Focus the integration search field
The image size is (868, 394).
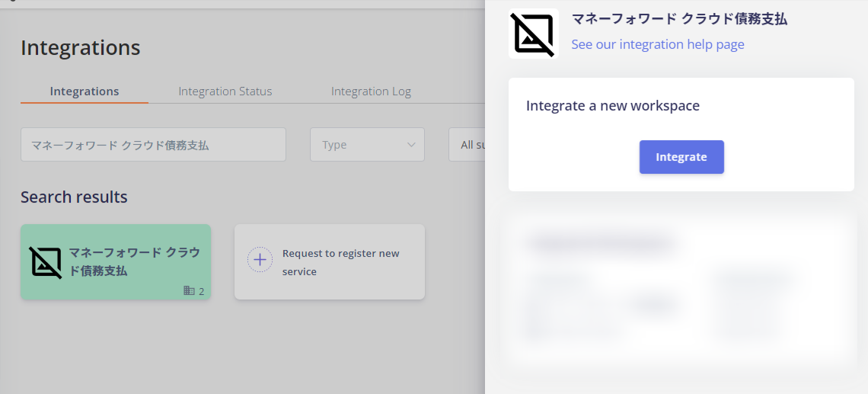click(153, 145)
